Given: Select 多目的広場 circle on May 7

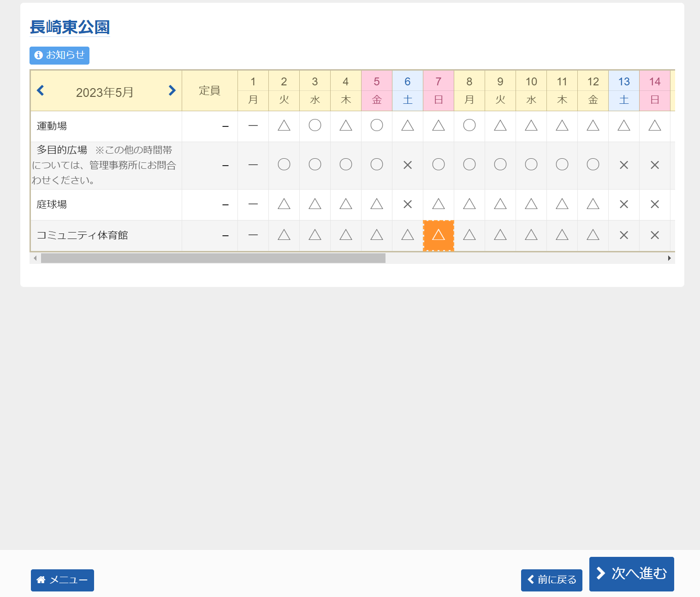Looking at the screenshot, I should pyautogui.click(x=439, y=165).
